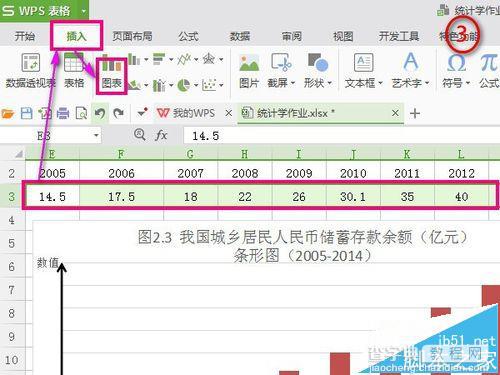Expand the column chart dropdown arrow
The image size is (500, 375).
(146, 60)
